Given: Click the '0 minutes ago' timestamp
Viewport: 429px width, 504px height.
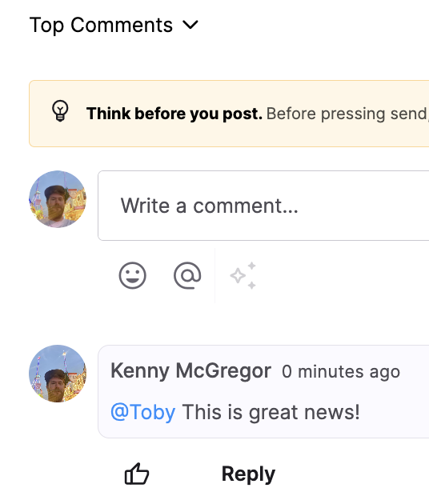Looking at the screenshot, I should [x=341, y=372].
